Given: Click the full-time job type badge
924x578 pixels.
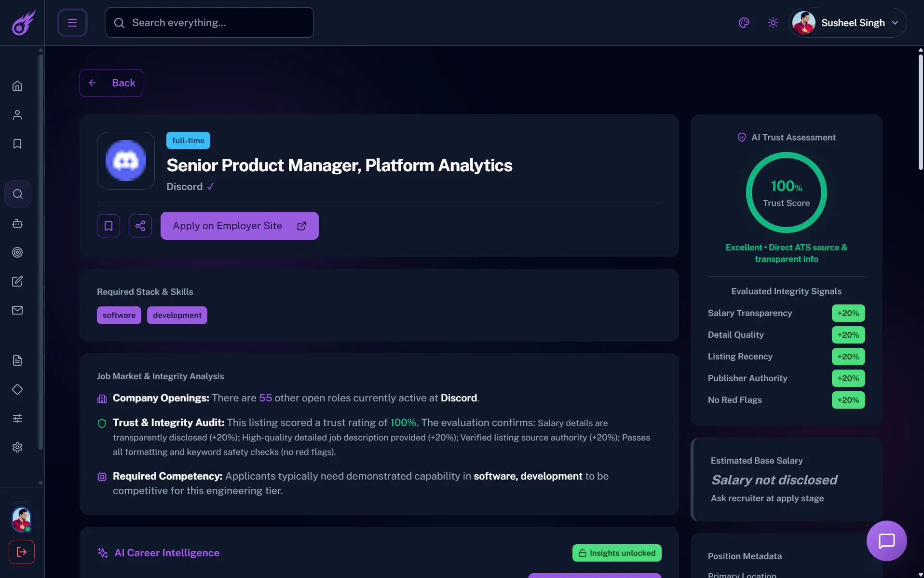Looking at the screenshot, I should coord(188,140).
